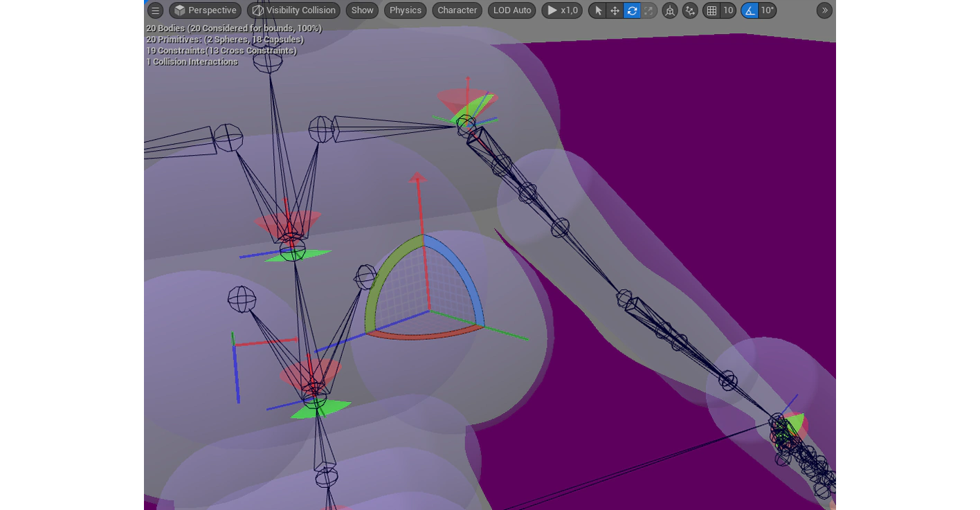Click the '20 Bodies' statistics text
The image size is (980, 510).
[234, 28]
